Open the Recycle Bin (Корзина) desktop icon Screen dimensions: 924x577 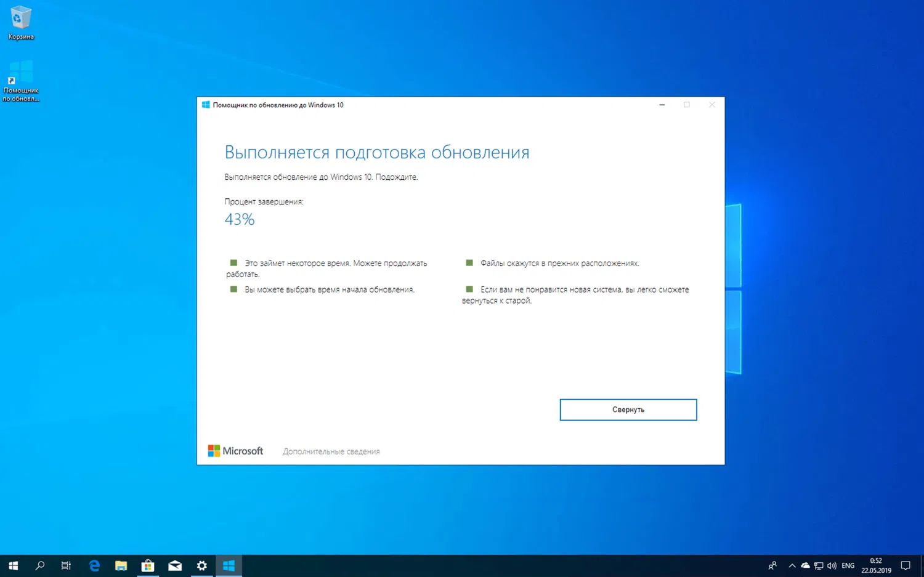click(20, 23)
